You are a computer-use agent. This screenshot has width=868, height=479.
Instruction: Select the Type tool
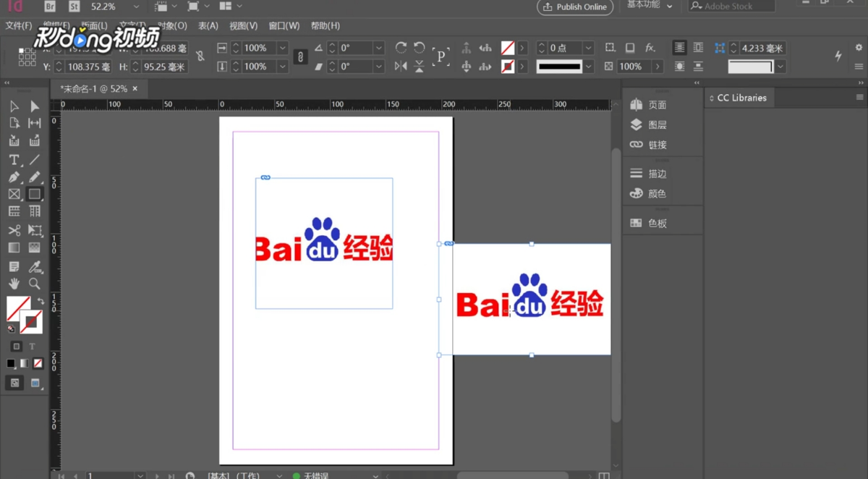point(14,159)
